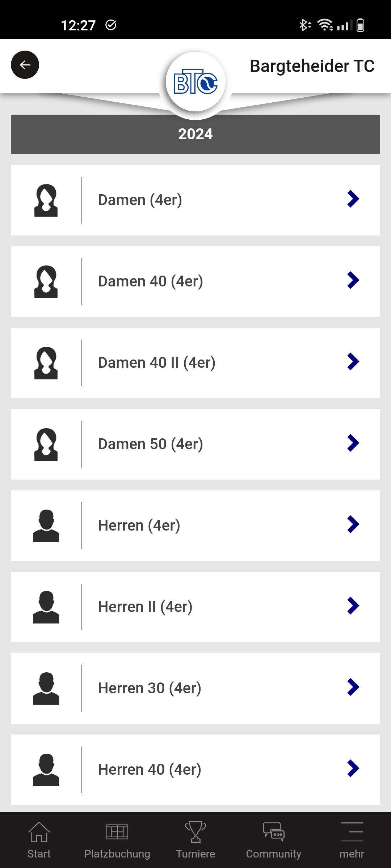Expand Herren II (4er) chevron arrow
Viewport: 391px width, 868px height.
tap(353, 606)
